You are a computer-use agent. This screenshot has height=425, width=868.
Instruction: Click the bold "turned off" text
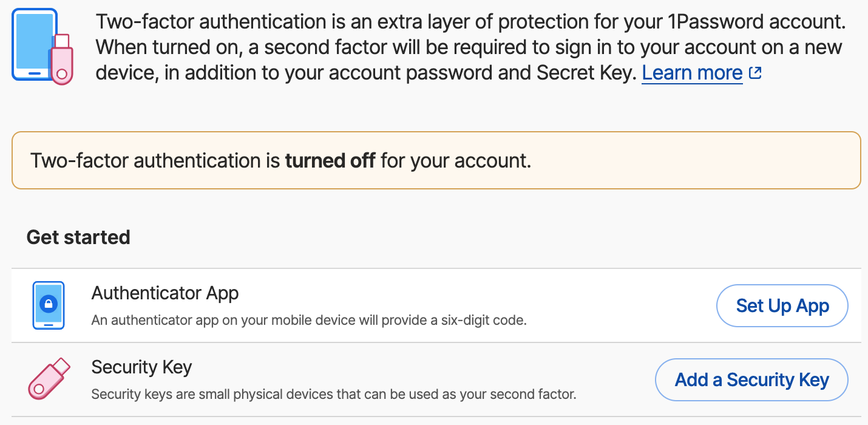point(330,161)
